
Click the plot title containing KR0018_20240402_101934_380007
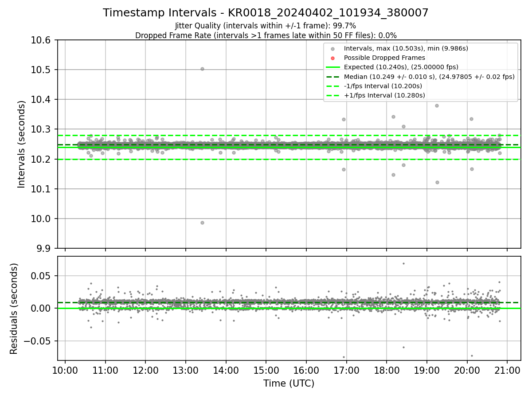pos(266,13)
